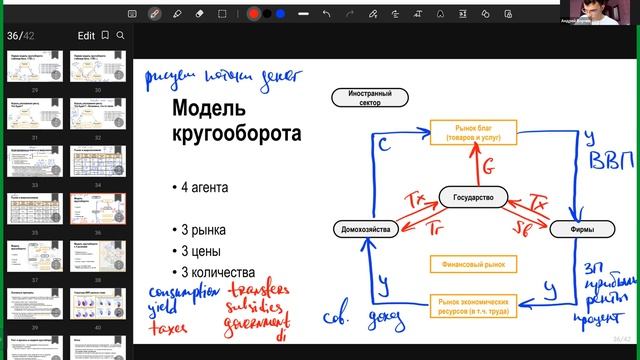Click the bell-shaped toolbar icon

tap(440, 14)
